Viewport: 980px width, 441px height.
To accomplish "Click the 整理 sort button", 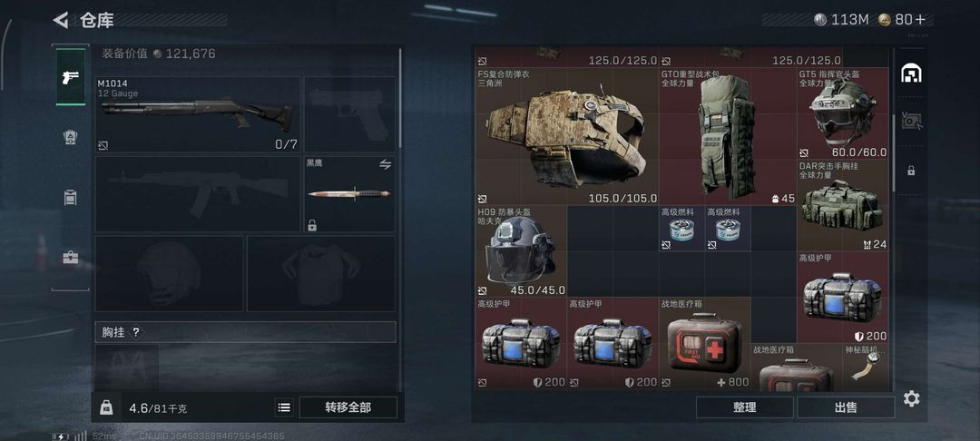I will [744, 407].
